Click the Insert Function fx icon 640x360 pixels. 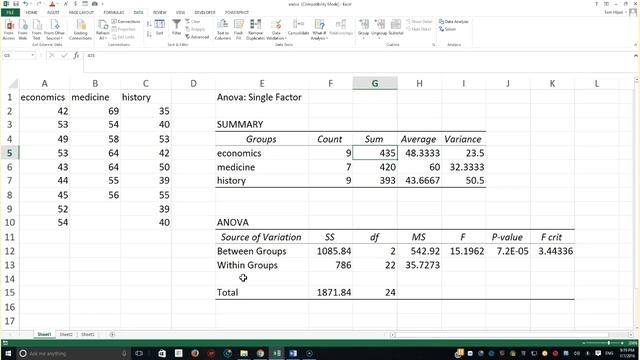(x=76, y=55)
